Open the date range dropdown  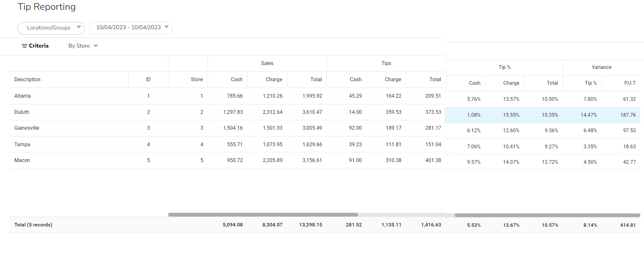pyautogui.click(x=130, y=28)
